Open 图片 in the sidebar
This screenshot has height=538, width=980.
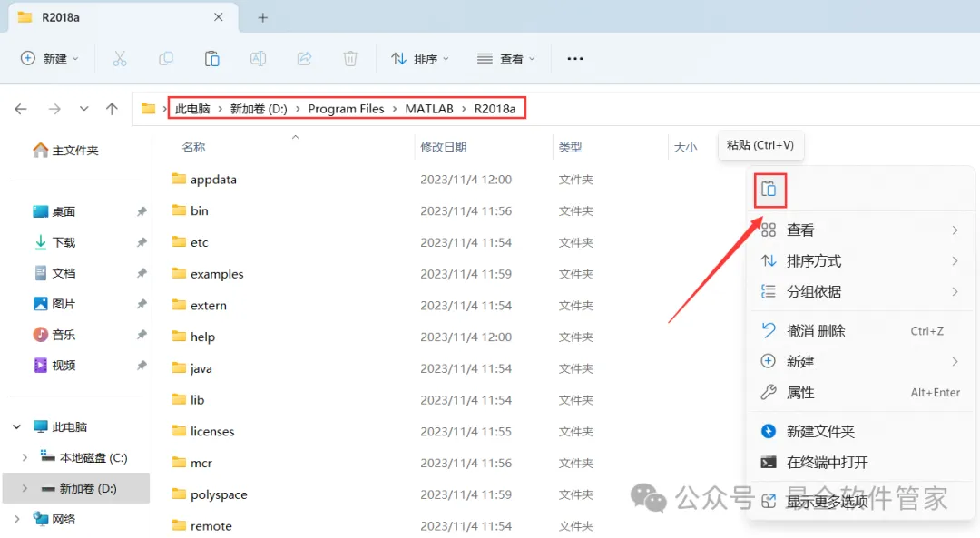click(x=54, y=304)
